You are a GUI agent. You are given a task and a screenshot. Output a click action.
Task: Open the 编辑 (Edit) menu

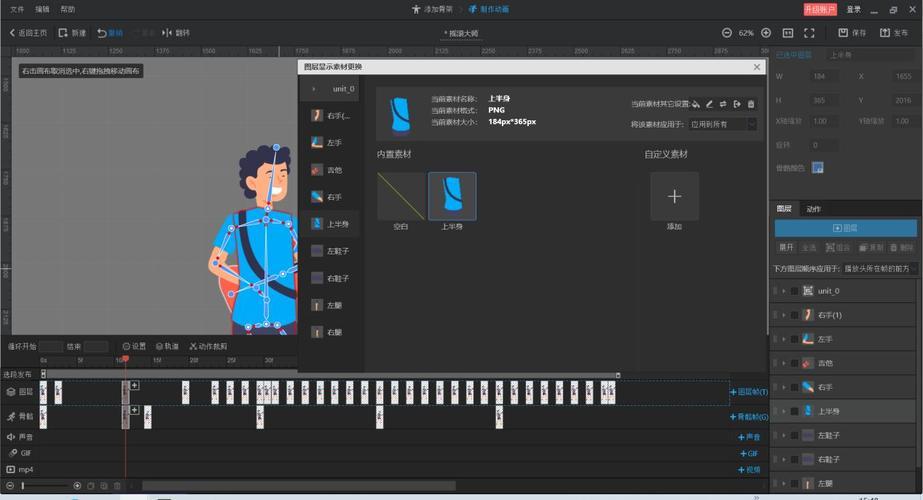42,9
